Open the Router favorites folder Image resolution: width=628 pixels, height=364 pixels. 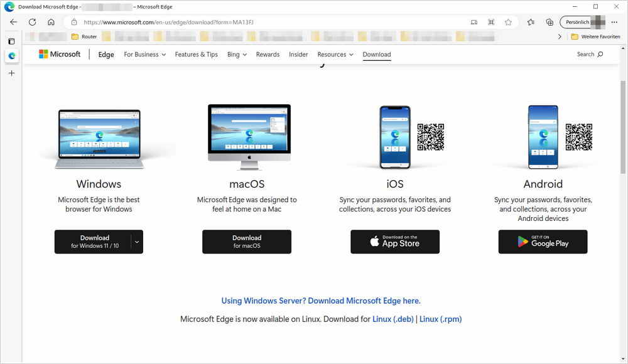(x=84, y=36)
